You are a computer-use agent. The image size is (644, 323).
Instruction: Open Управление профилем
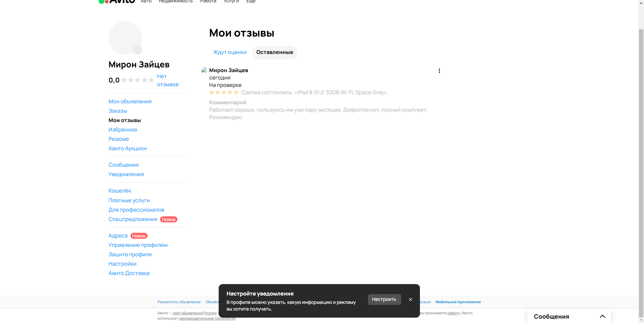click(x=138, y=245)
